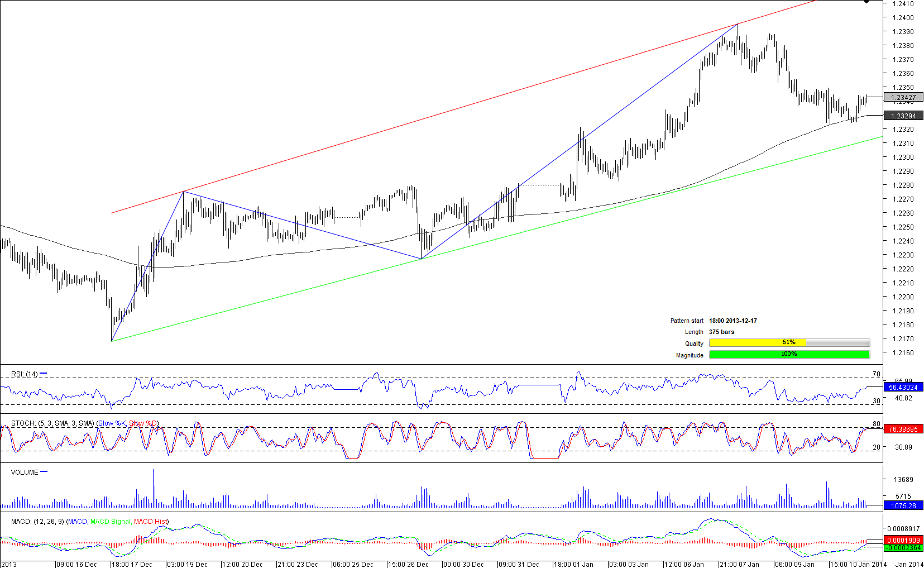Viewport: 924px width, 568px height.
Task: Click the volume scale value 13689
Action: [x=903, y=480]
